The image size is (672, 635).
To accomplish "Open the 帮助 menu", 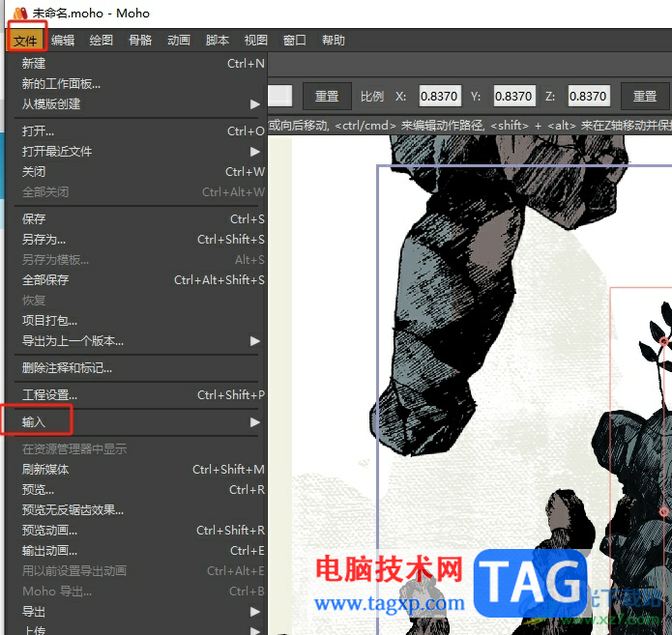I will click(334, 41).
